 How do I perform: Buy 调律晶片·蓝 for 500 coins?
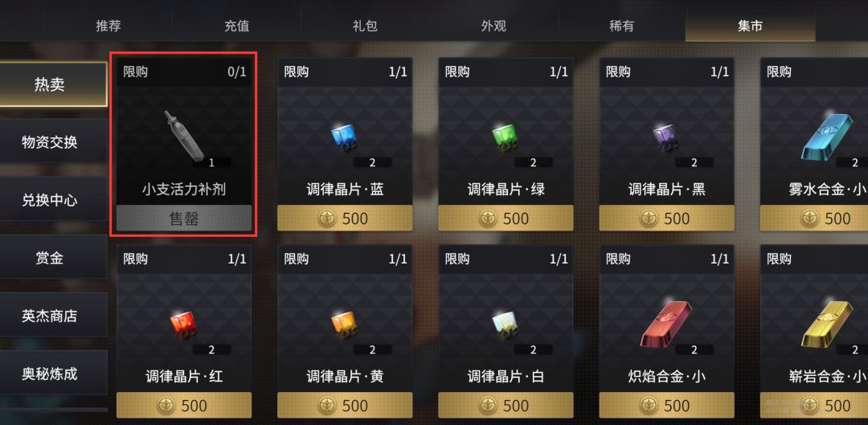345,218
